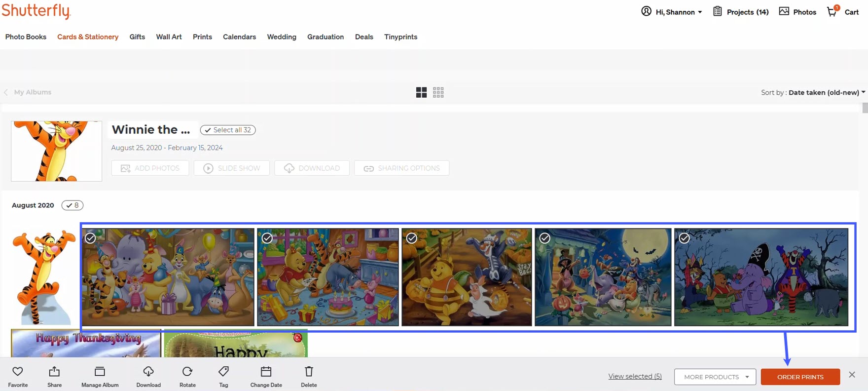Image resolution: width=868 pixels, height=391 pixels.
Task: Open the account profile icon
Action: point(646,11)
